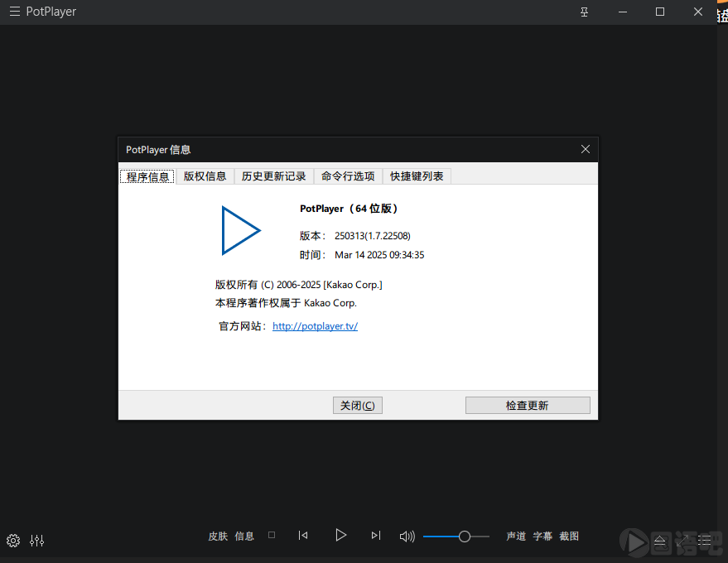
Task: Skip to the previous track
Action: (303, 536)
